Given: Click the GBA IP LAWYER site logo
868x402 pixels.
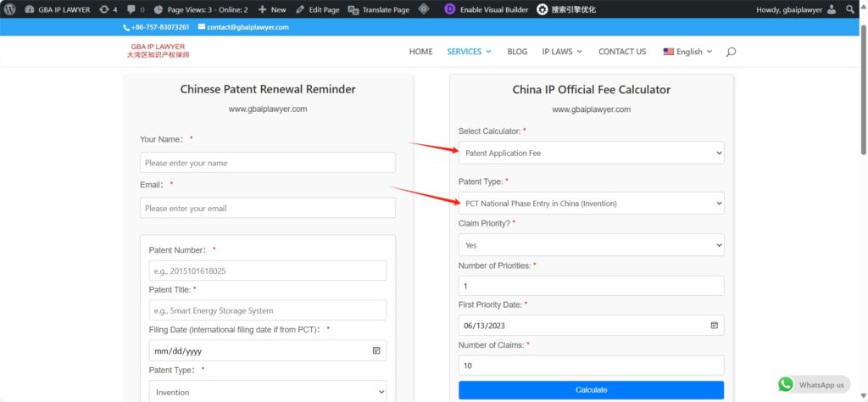Looking at the screenshot, I should click(158, 51).
